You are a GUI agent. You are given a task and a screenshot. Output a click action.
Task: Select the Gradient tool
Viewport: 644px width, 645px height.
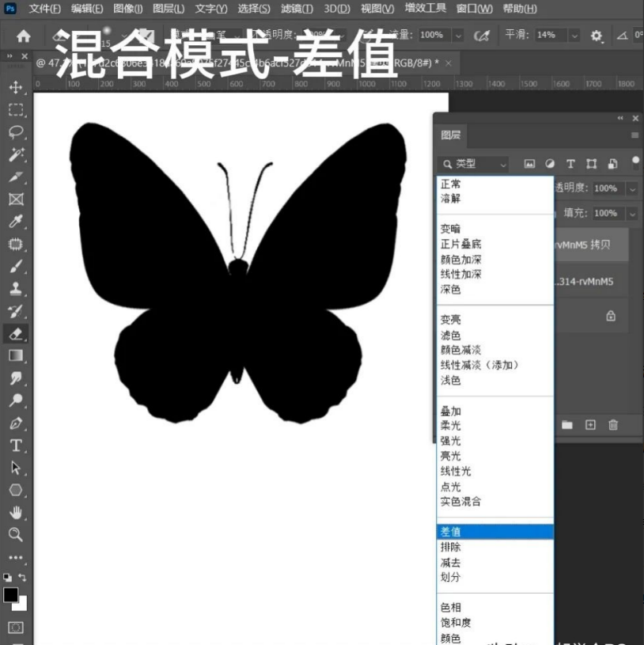click(16, 355)
